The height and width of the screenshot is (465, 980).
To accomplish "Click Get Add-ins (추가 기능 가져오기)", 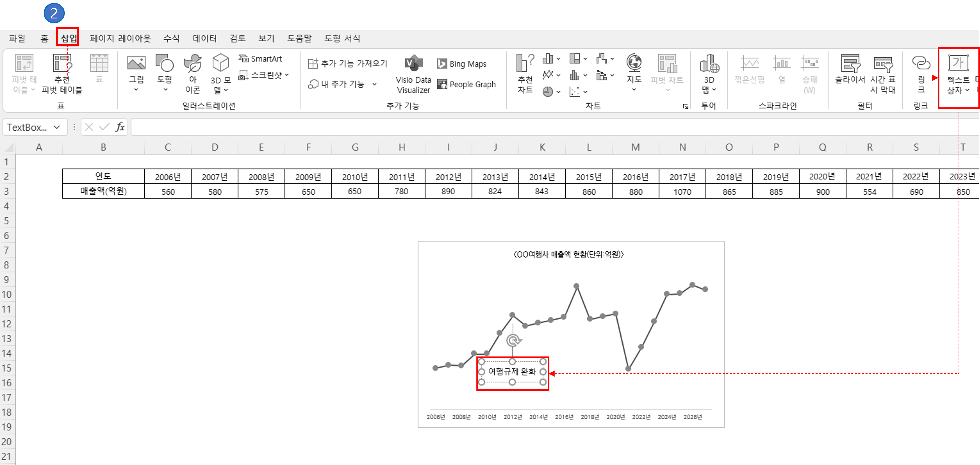I will tap(348, 64).
